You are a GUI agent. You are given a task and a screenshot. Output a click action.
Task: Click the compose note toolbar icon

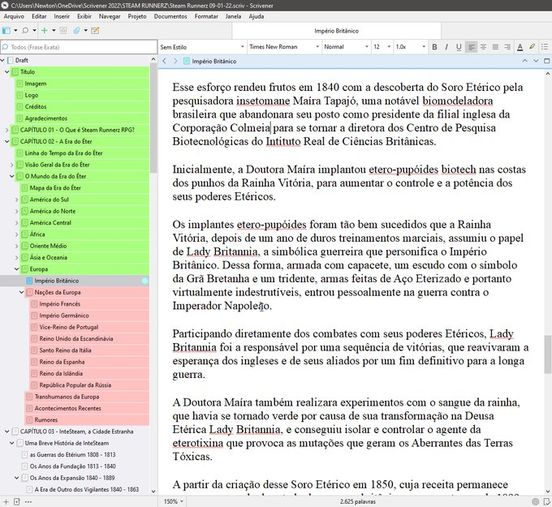coord(95,30)
